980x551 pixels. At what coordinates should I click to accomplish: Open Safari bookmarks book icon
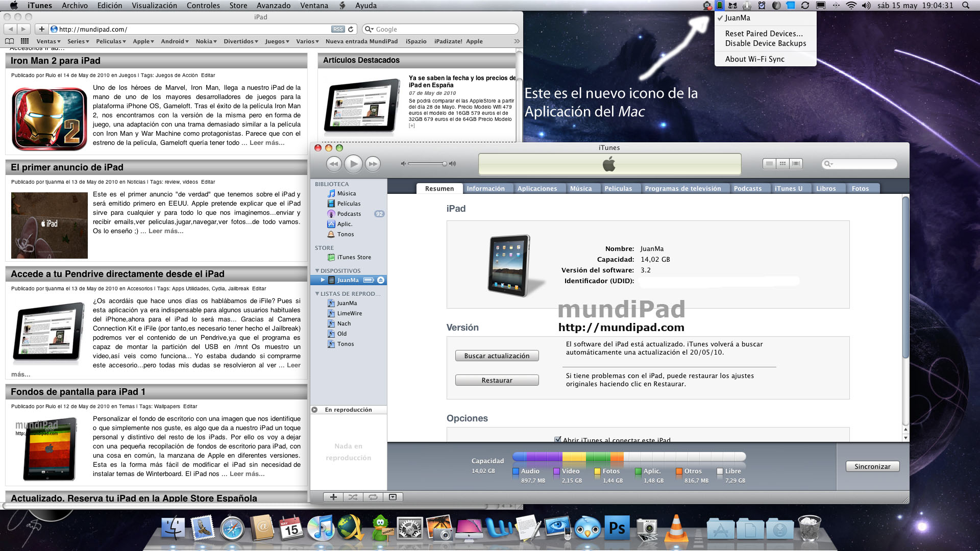[x=9, y=41]
